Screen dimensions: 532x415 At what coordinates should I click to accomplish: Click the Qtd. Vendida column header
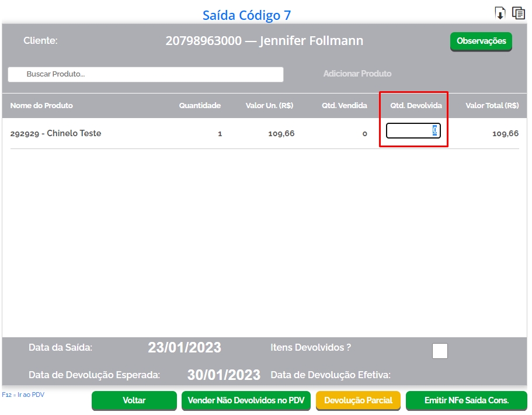(x=344, y=106)
